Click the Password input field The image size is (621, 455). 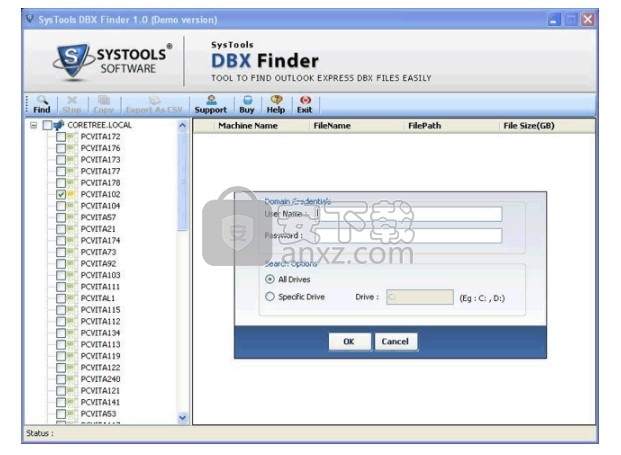408,236
